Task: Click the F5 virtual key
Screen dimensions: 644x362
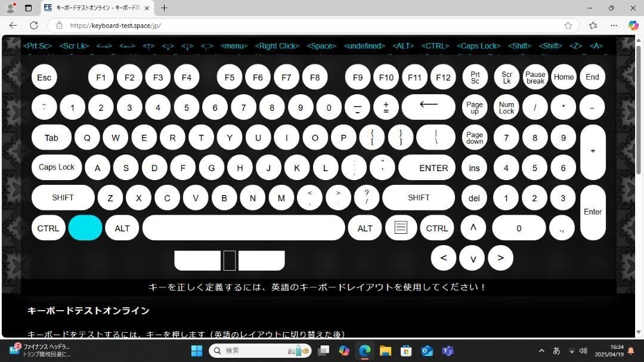Action: (x=229, y=78)
